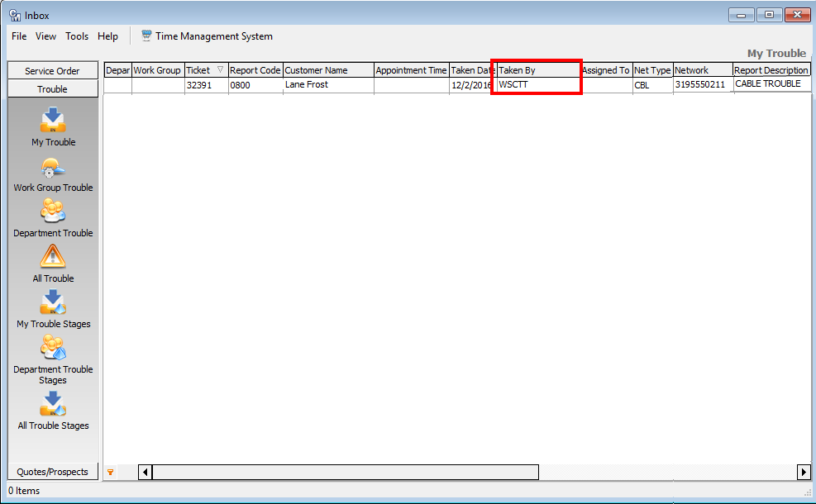Open the My Trouble Stages icon
The height and width of the screenshot is (504, 816).
pos(53,302)
